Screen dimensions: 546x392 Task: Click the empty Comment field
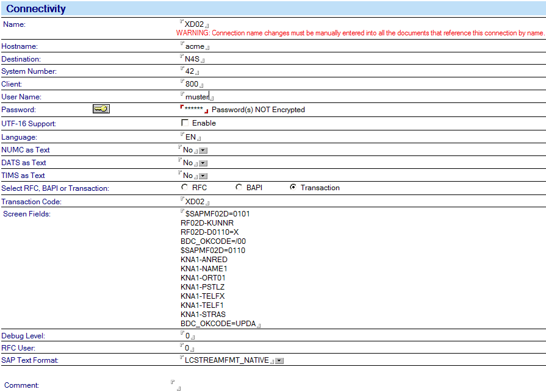click(176, 385)
